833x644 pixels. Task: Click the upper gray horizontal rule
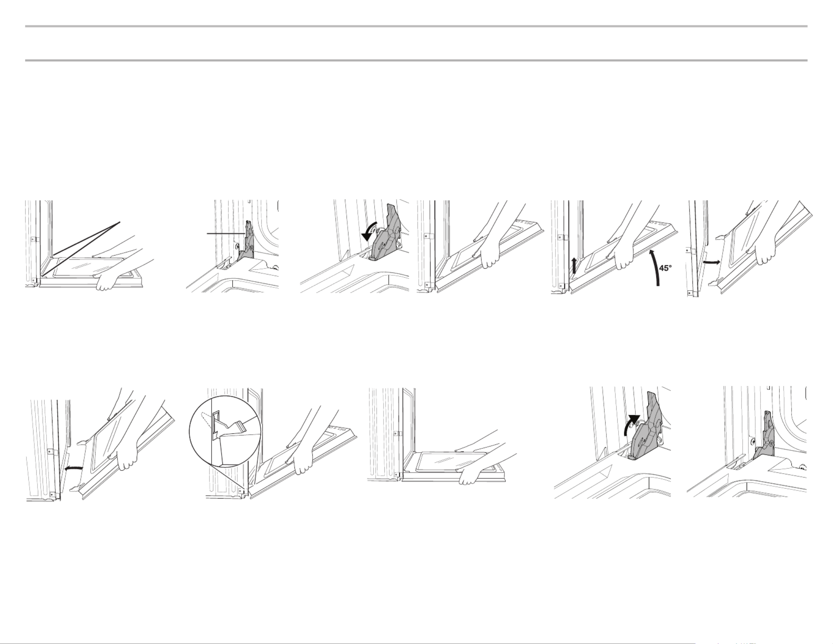pyautogui.click(x=416, y=26)
